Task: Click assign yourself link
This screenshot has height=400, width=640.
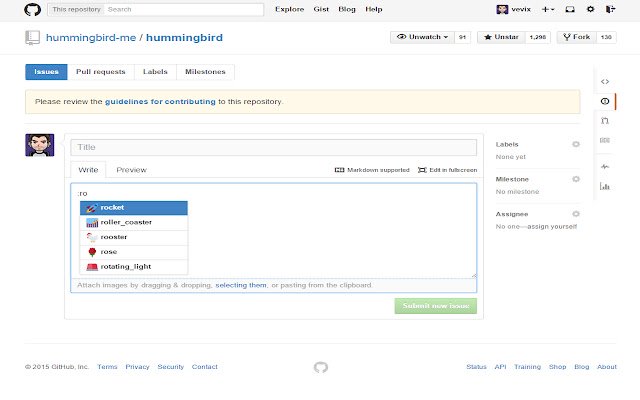Action: point(552,227)
